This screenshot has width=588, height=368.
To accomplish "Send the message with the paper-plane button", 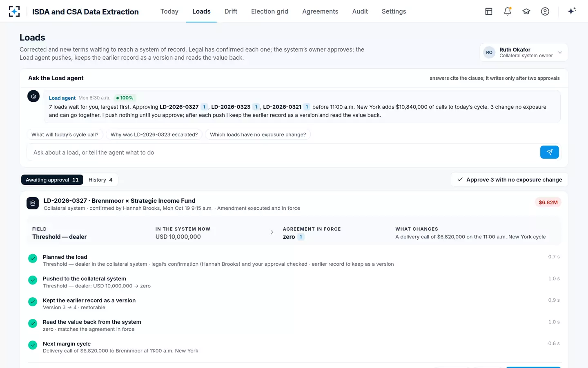I will [550, 152].
